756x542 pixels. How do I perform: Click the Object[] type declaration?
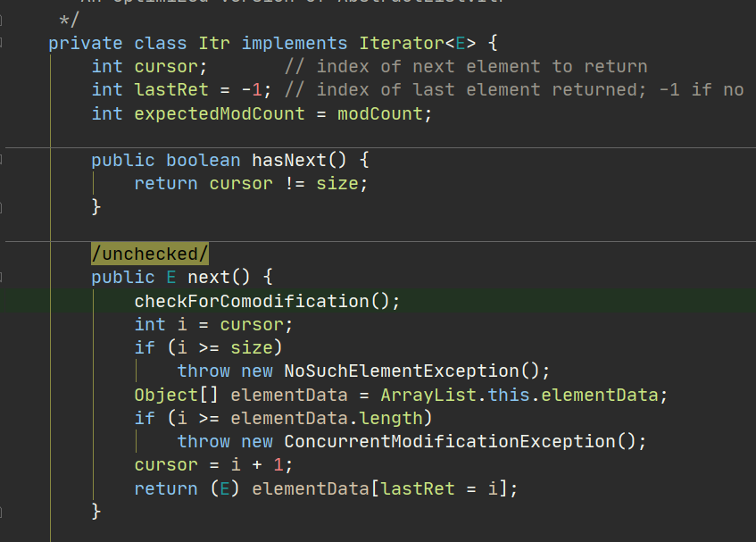[176, 395]
